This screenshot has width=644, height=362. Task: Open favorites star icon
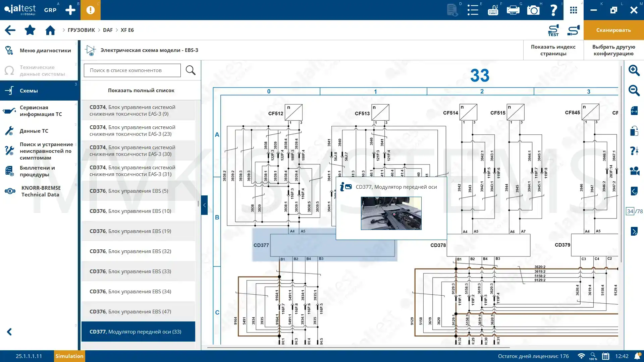click(x=30, y=30)
